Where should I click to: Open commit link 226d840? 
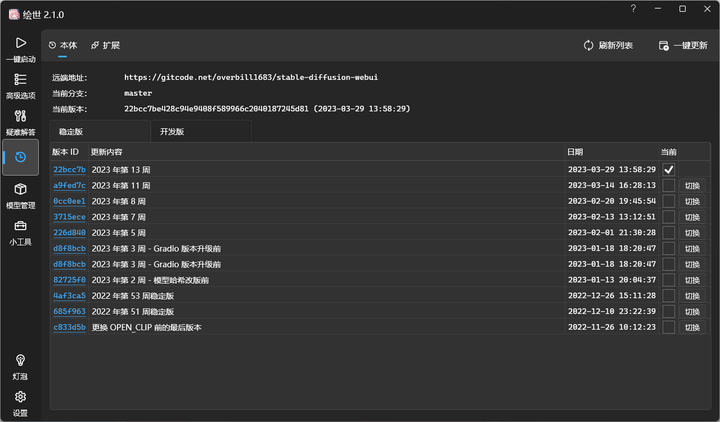click(69, 233)
